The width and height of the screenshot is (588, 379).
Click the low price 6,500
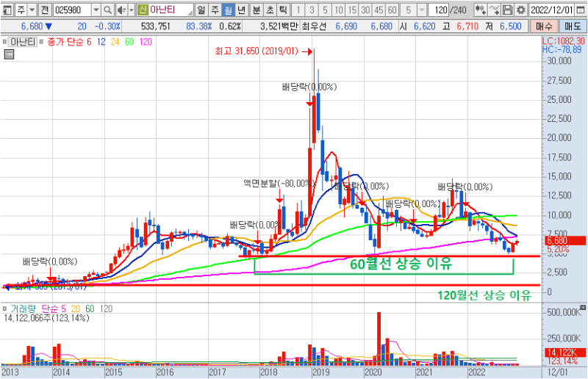[510, 26]
